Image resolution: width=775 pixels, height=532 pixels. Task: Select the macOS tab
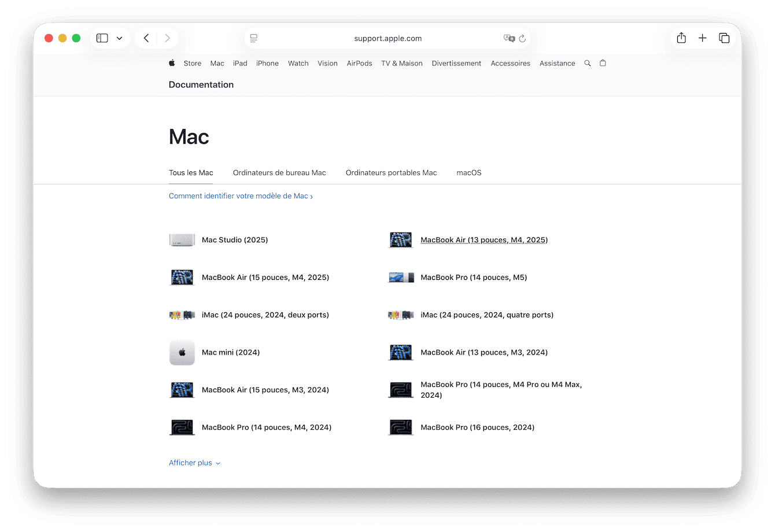[468, 172]
